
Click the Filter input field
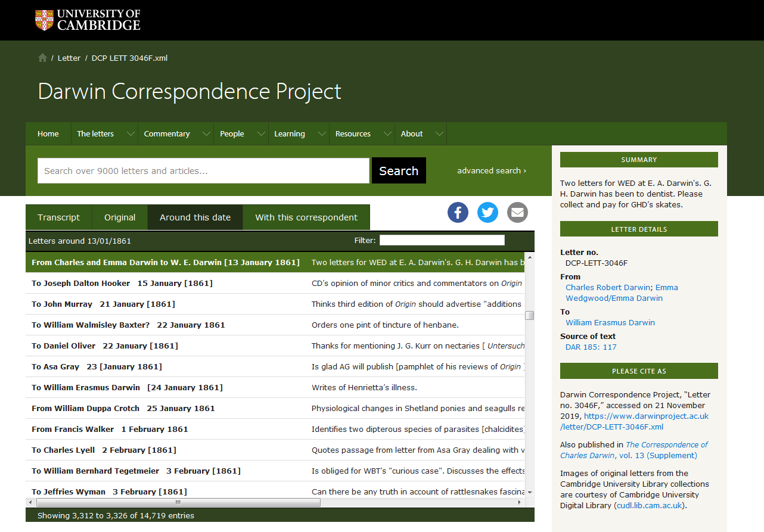coord(442,240)
